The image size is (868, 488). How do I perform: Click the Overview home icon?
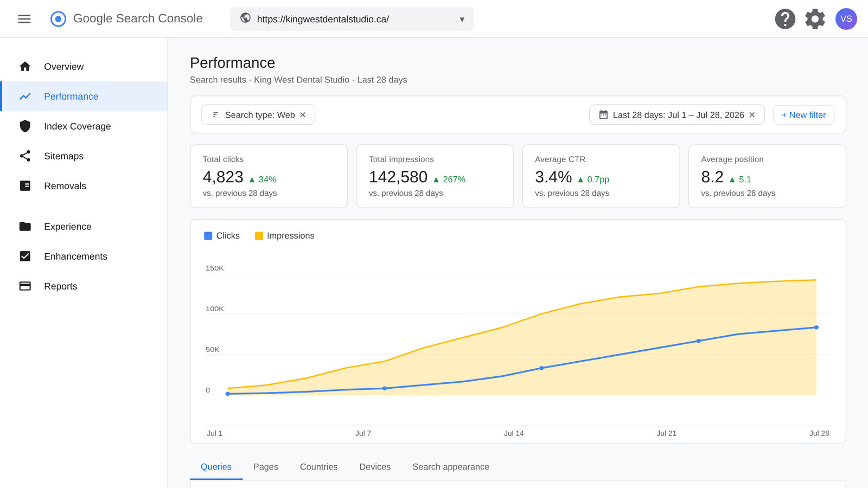click(25, 66)
